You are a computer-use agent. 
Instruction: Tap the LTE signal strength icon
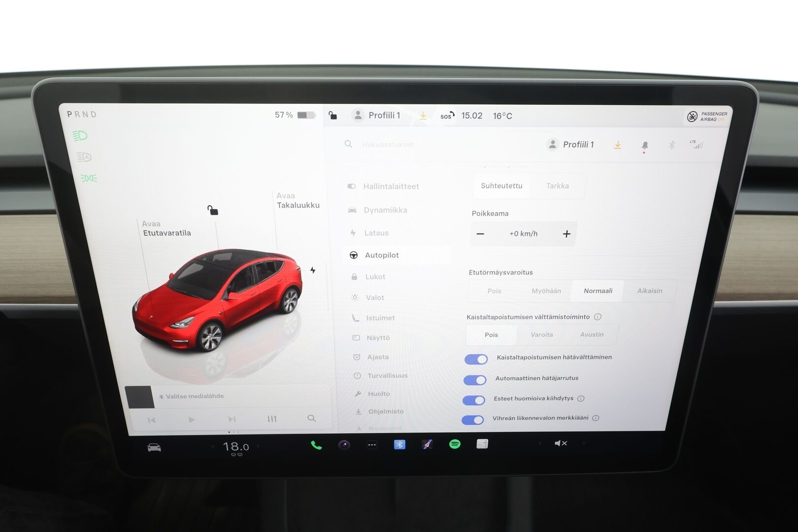tap(697, 144)
